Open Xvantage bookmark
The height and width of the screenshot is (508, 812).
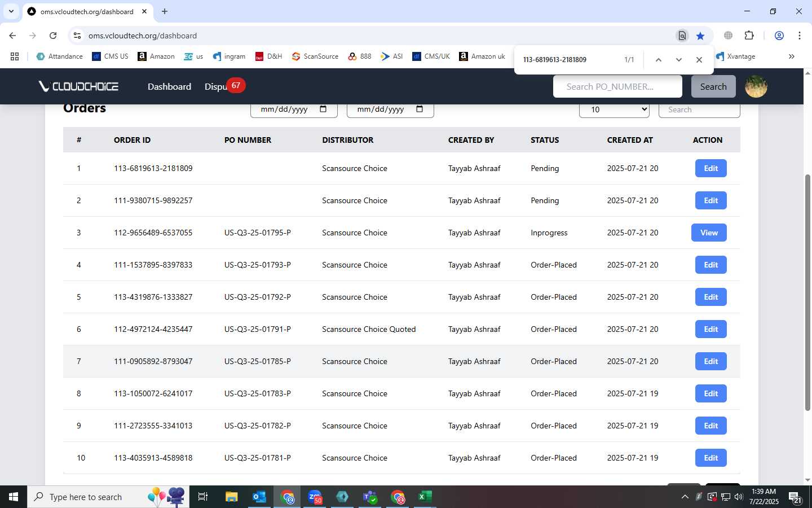coord(736,56)
